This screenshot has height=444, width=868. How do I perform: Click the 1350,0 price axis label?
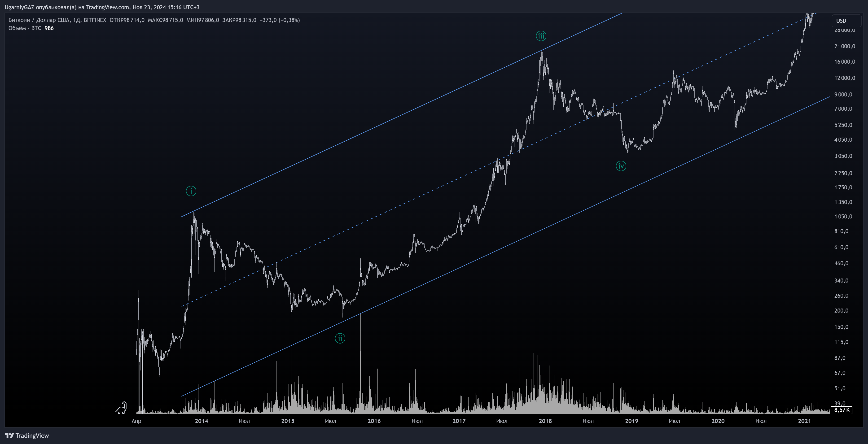[843, 202]
